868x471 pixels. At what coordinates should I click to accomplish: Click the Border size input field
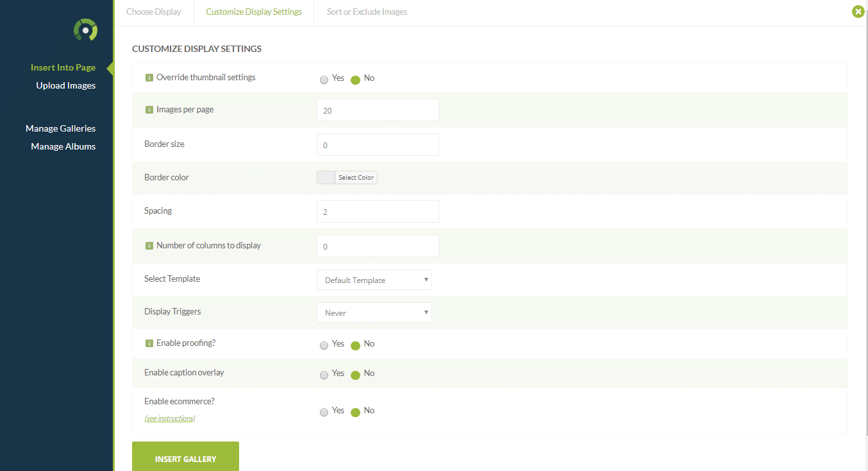(x=378, y=144)
